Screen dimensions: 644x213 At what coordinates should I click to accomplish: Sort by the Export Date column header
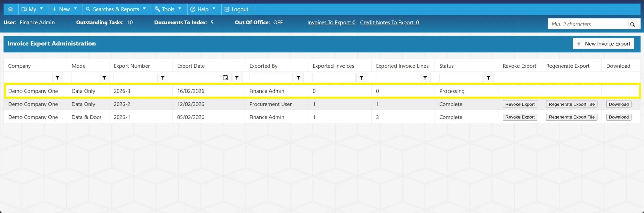pyautogui.click(x=191, y=66)
